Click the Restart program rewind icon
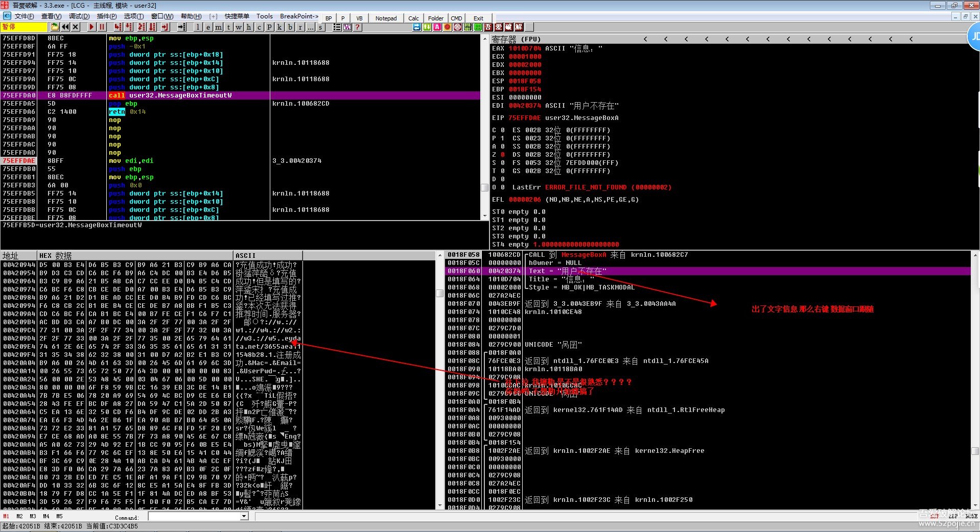The image size is (980, 532). pyautogui.click(x=65, y=27)
